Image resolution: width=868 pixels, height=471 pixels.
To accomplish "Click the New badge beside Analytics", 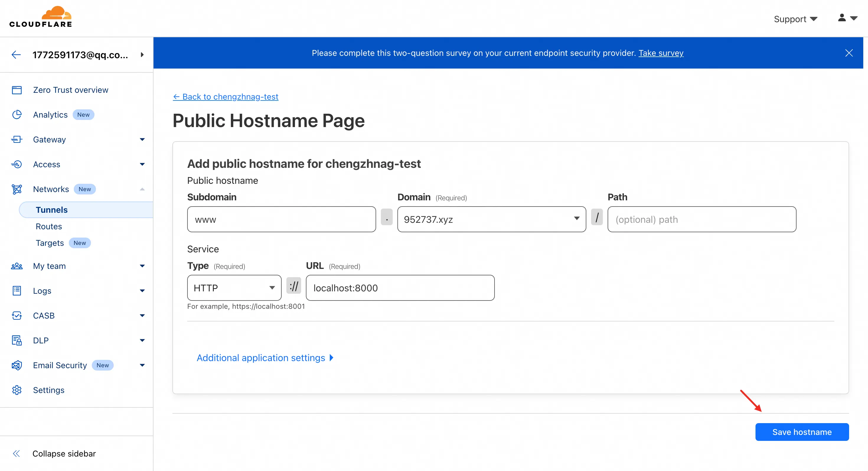I will pos(83,115).
